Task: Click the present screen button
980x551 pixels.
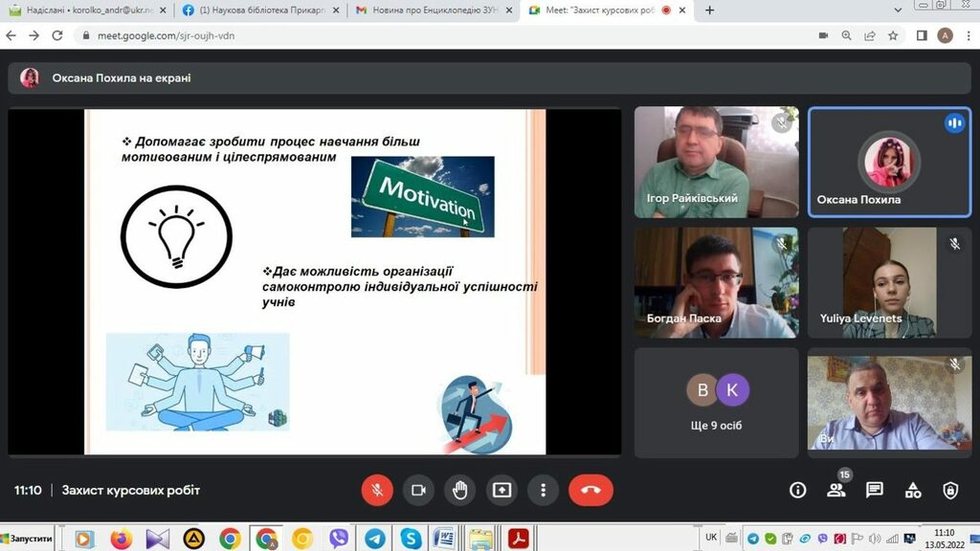Action: [501, 490]
